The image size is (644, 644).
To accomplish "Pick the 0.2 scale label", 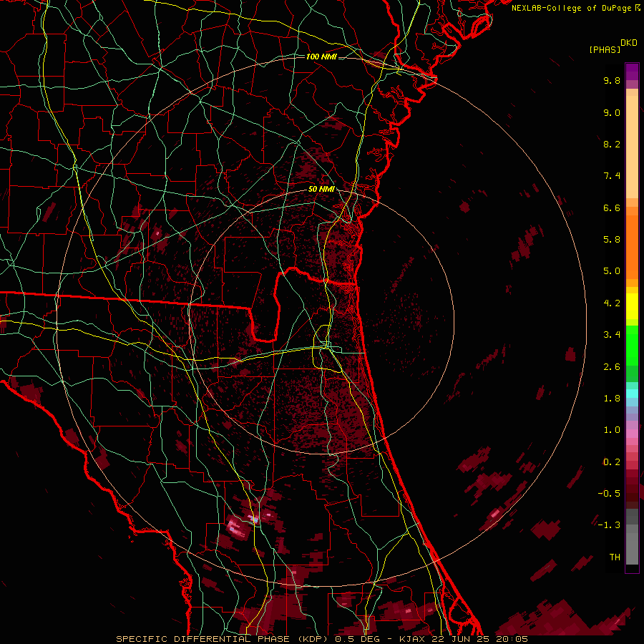I will pos(612,462).
